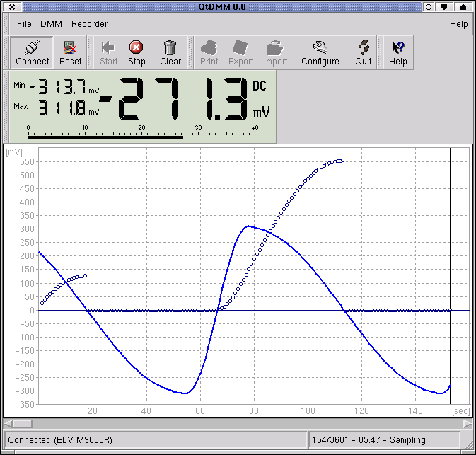Click the Print toolbar icon
This screenshot has width=476, height=455.
click(x=209, y=53)
